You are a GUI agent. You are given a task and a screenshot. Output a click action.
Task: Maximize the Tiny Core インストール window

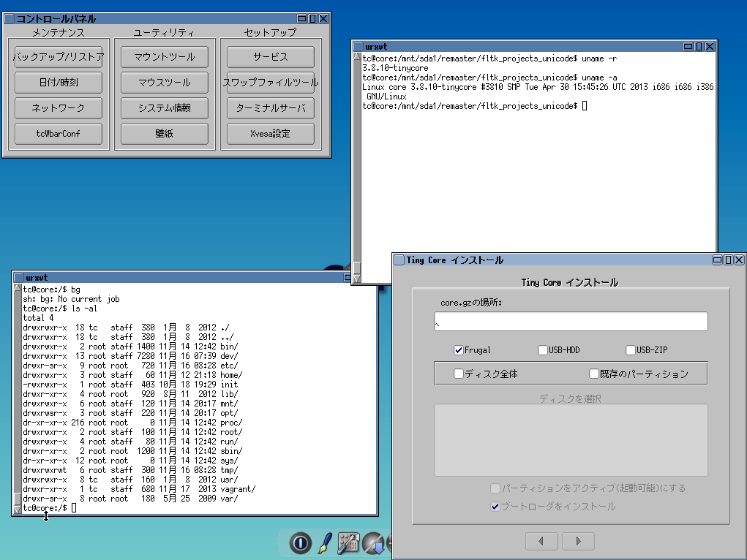click(x=728, y=260)
